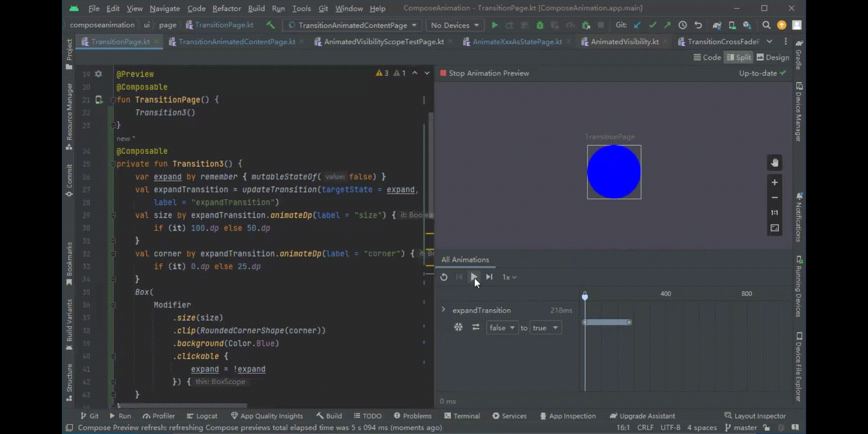Play the animation preview
868x434 pixels.
point(474,277)
